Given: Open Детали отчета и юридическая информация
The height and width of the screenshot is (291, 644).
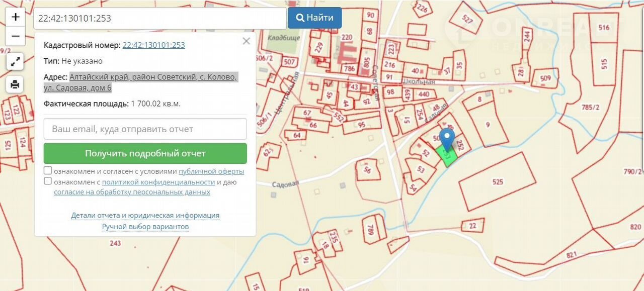Looking at the screenshot, I should (x=145, y=215).
